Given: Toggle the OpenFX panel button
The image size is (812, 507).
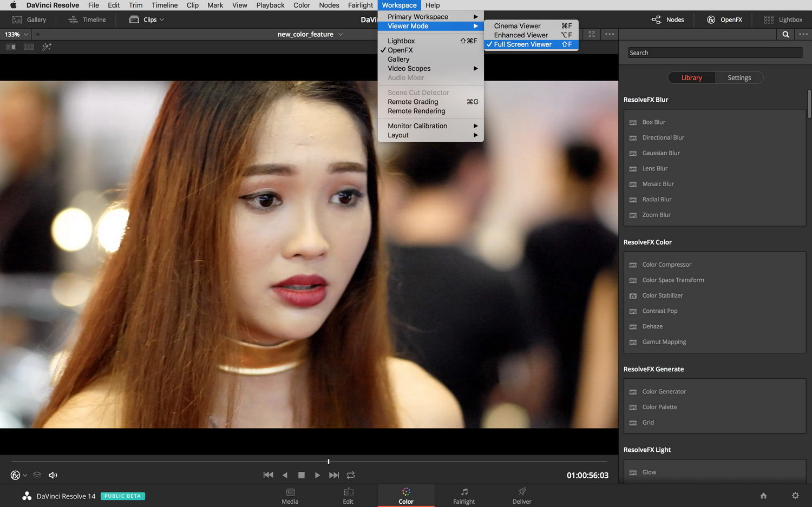Looking at the screenshot, I should click(x=724, y=19).
